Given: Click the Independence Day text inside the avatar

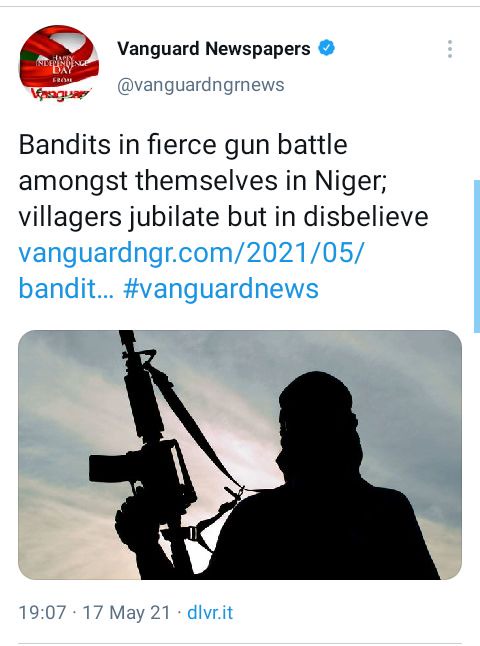Looking at the screenshot, I should (x=62, y=65).
